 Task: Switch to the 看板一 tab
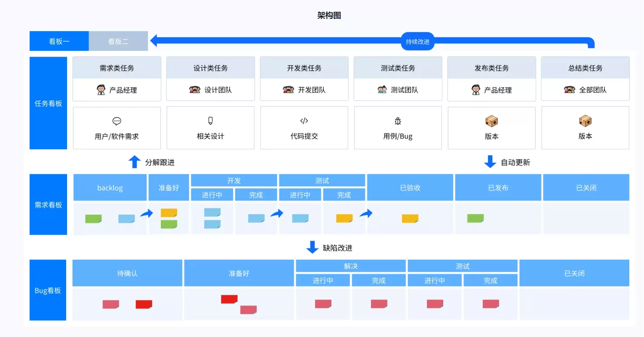coord(59,41)
